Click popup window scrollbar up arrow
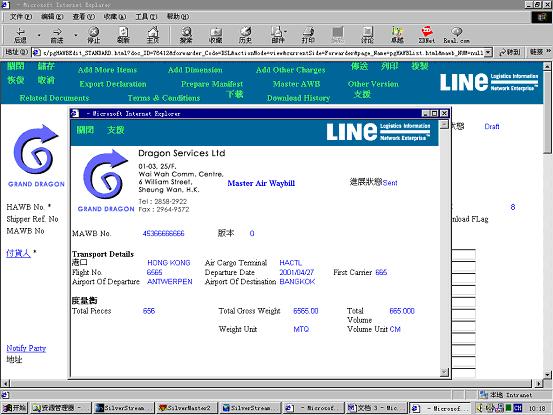 point(444,124)
